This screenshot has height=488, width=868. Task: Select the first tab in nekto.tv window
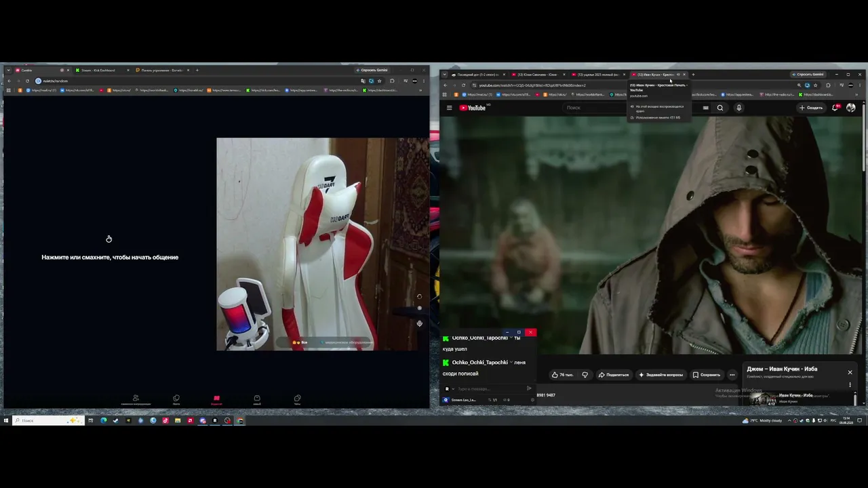point(41,70)
